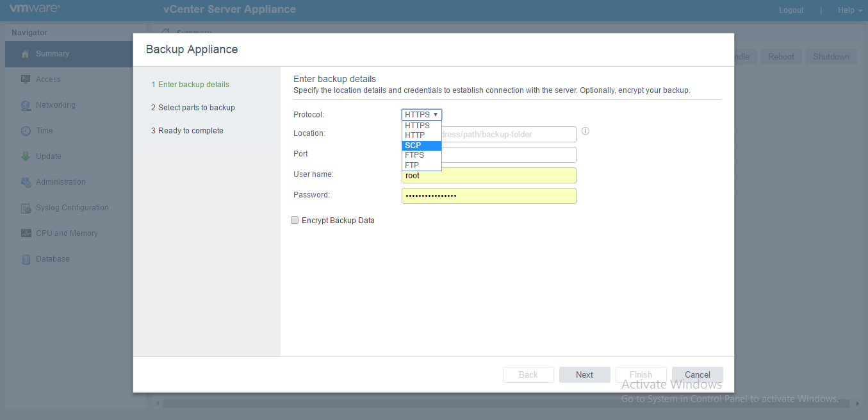868x420 pixels.
Task: Click the Administration users icon
Action: [x=26, y=182]
